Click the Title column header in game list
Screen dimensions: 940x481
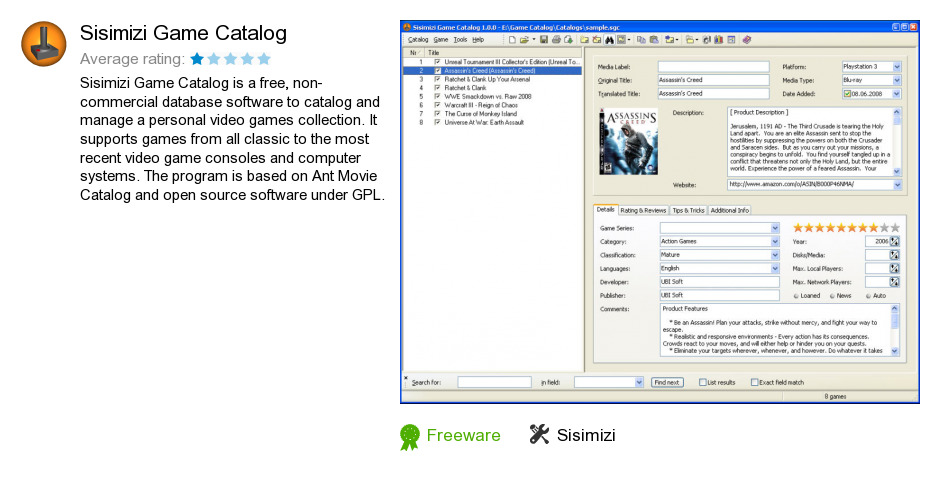pos(504,53)
